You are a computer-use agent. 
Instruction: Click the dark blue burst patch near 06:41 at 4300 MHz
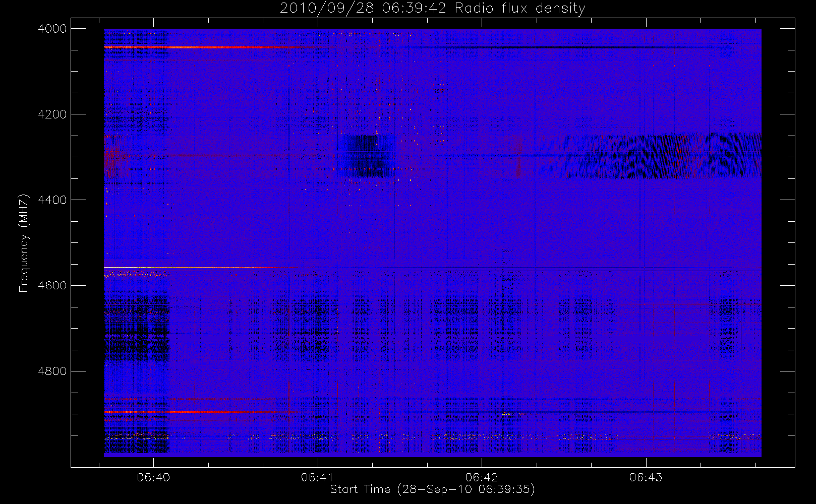point(367,156)
